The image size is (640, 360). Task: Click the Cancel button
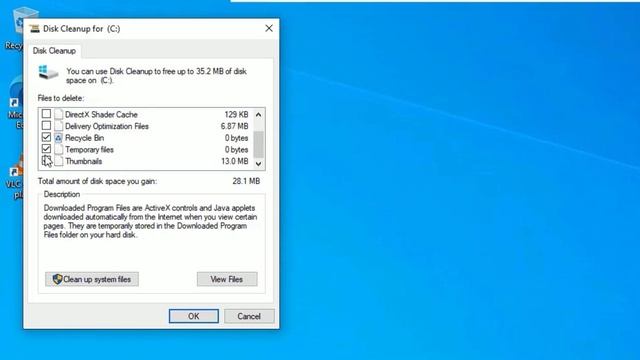point(249,316)
